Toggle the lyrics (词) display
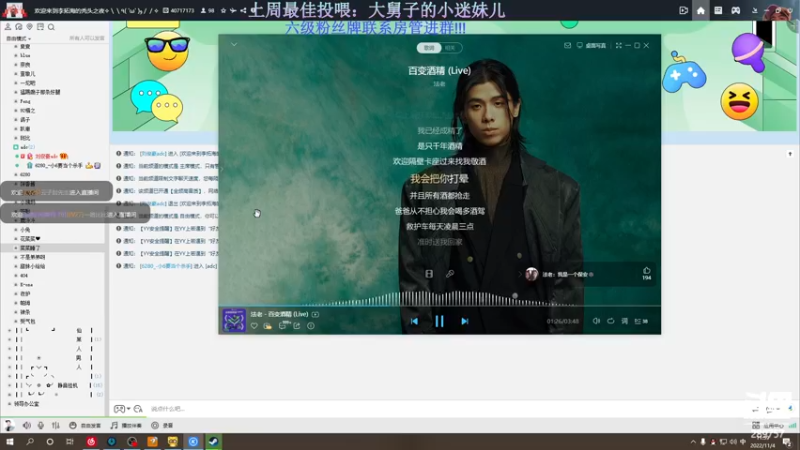 coord(624,321)
